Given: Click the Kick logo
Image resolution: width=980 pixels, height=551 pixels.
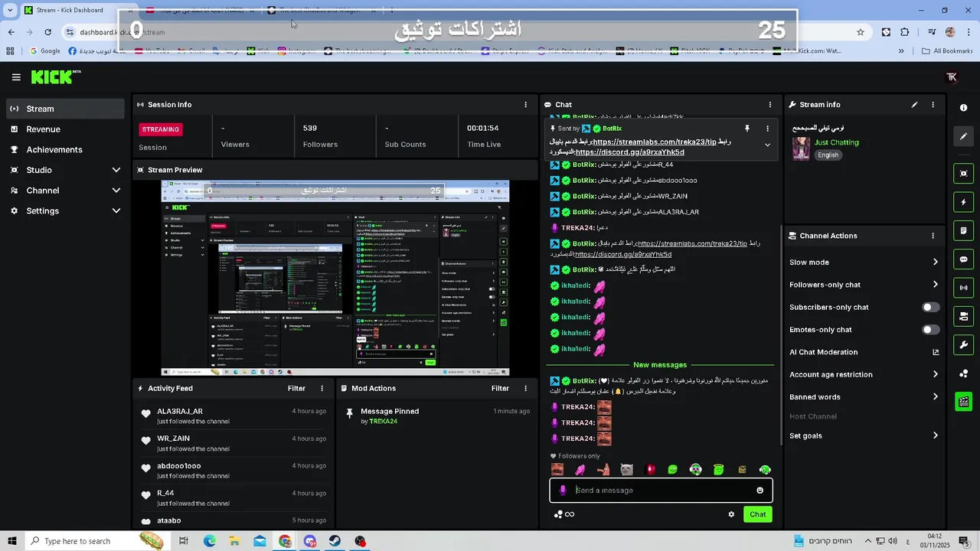Looking at the screenshot, I should click(55, 77).
